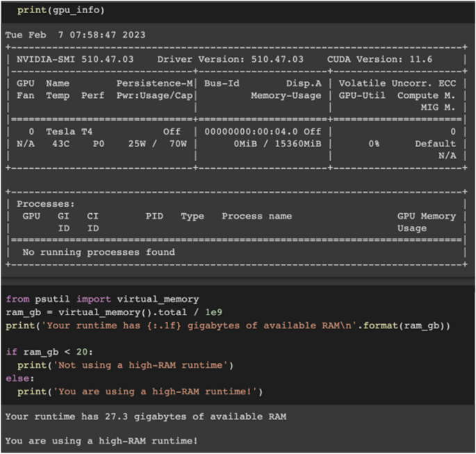Place cursor on the psutil import line
The height and width of the screenshot is (454, 476).
[x=102, y=299]
